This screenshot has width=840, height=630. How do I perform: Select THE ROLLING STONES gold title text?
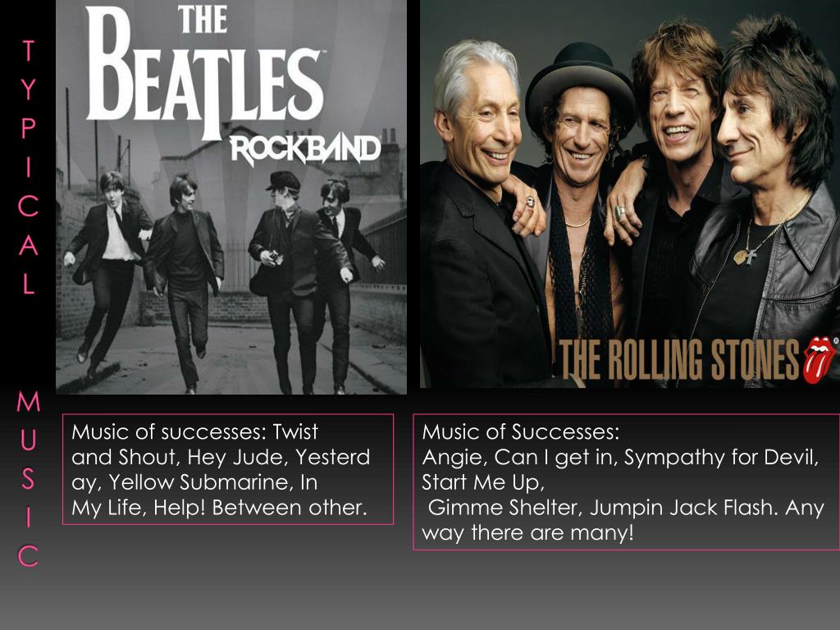pyautogui.click(x=679, y=360)
